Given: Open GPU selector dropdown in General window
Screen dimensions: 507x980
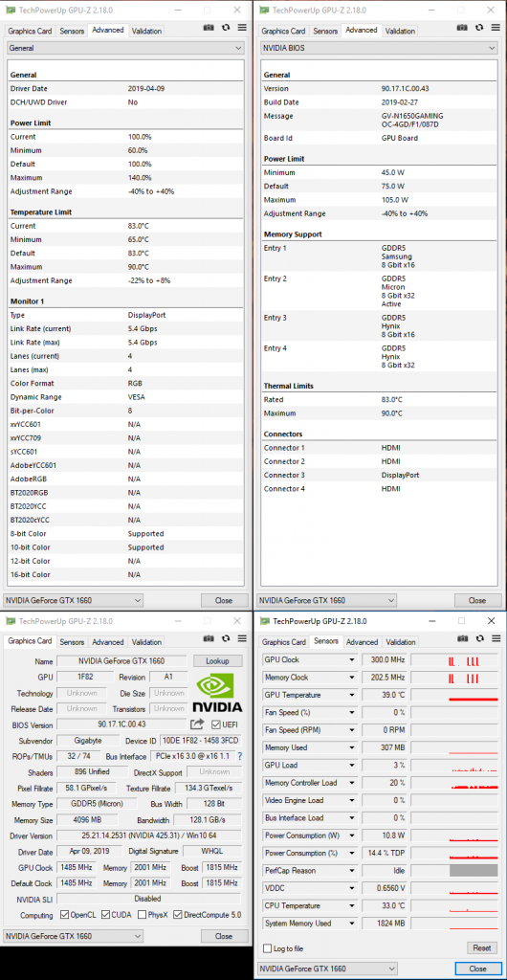Looking at the screenshot, I should pyautogui.click(x=74, y=600).
